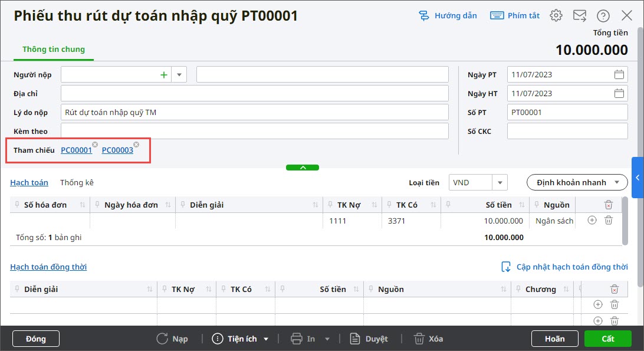
Task: Pin the Nguồn column in accounting table
Action: coord(537,204)
